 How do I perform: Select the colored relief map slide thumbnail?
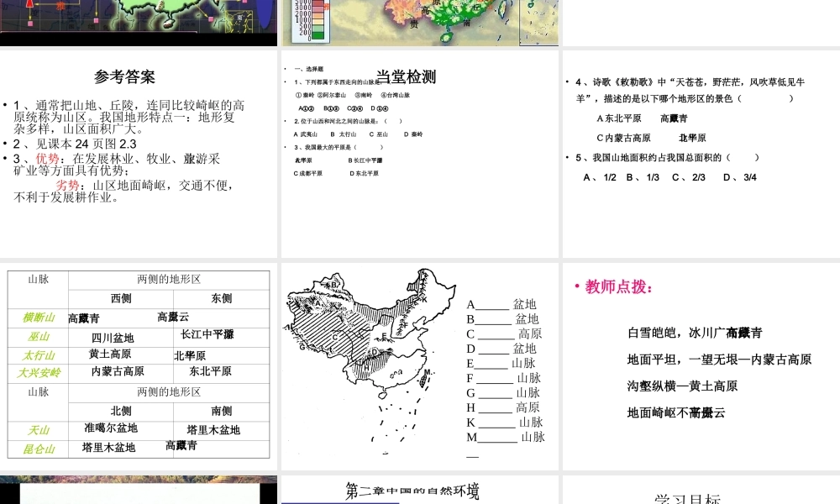(x=419, y=23)
